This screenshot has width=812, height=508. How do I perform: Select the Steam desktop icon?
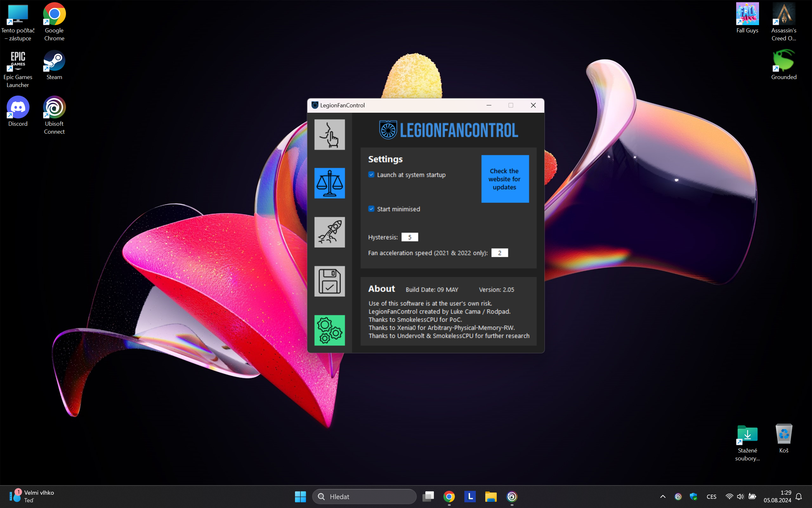coord(54,65)
